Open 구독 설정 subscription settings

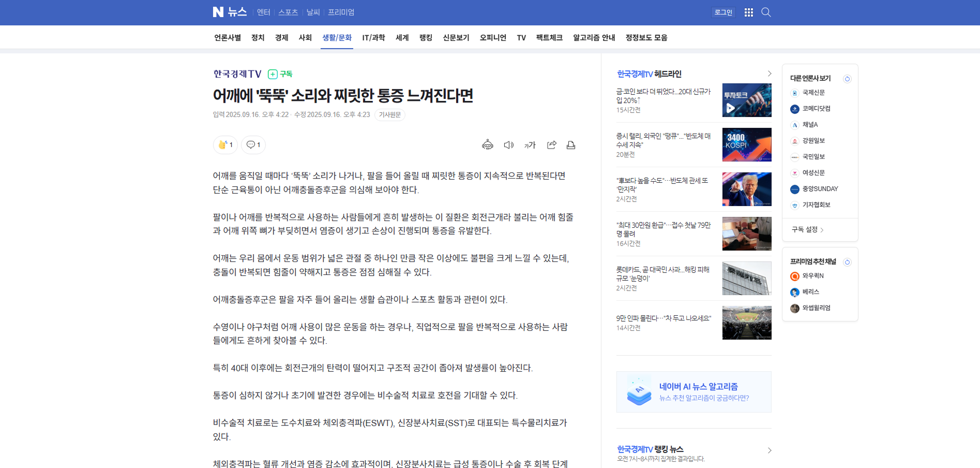(x=807, y=229)
